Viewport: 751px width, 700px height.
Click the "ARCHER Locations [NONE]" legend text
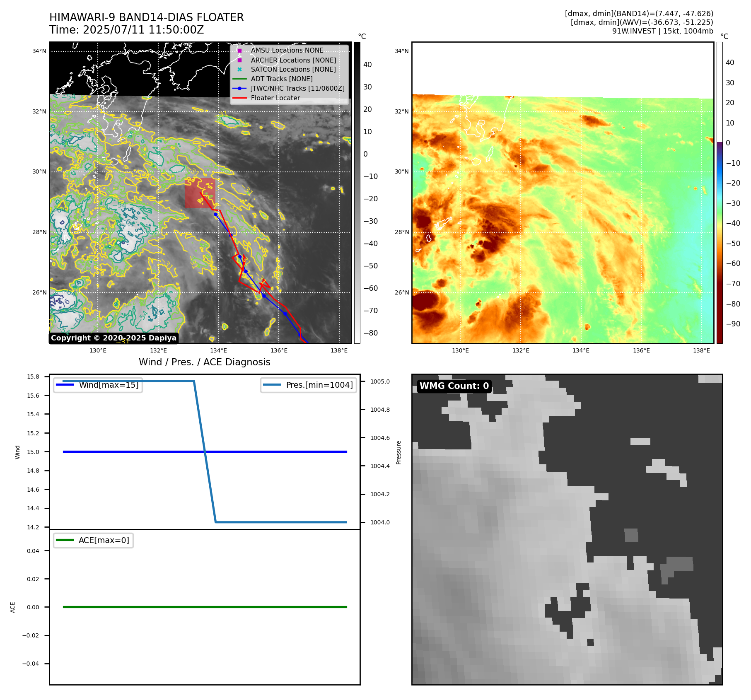294,60
